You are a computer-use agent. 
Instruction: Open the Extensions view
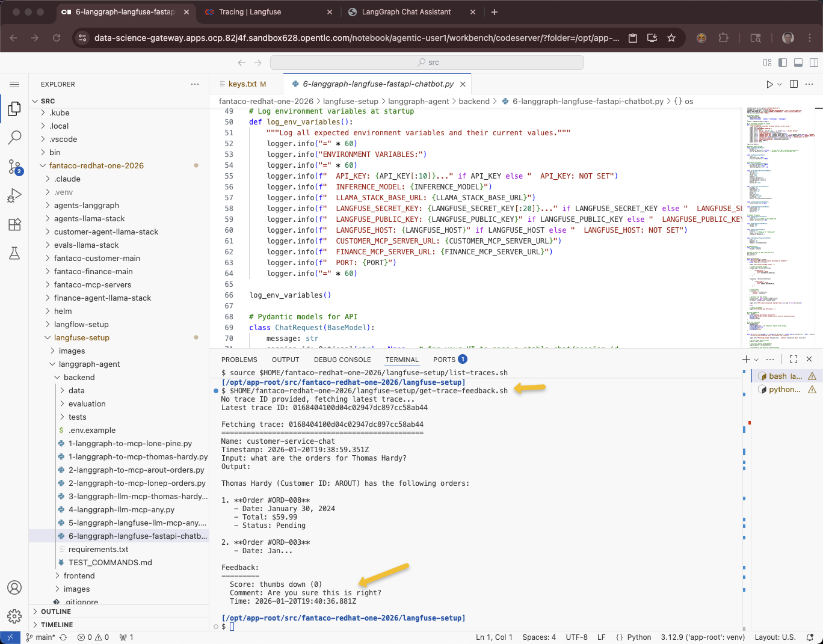pos(14,224)
